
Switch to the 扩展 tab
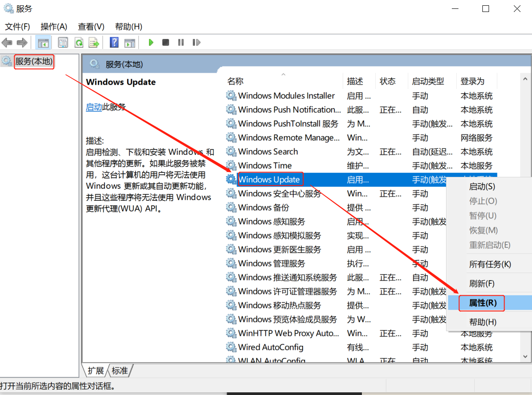tap(95, 371)
